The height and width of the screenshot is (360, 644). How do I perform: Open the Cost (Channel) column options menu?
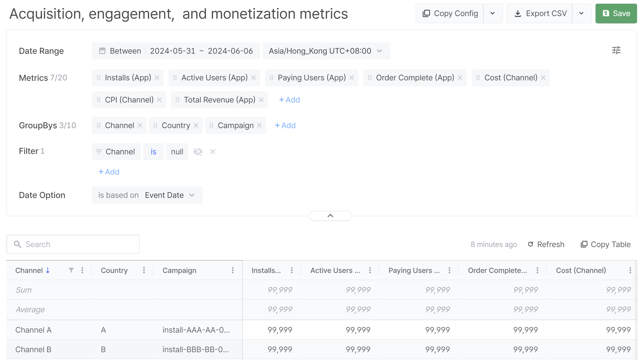tap(630, 270)
